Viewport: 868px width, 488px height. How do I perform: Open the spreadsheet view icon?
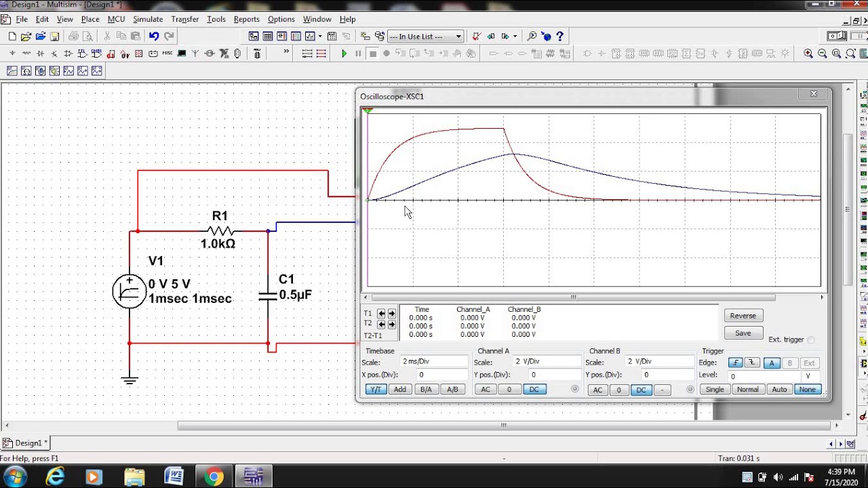tap(268, 37)
